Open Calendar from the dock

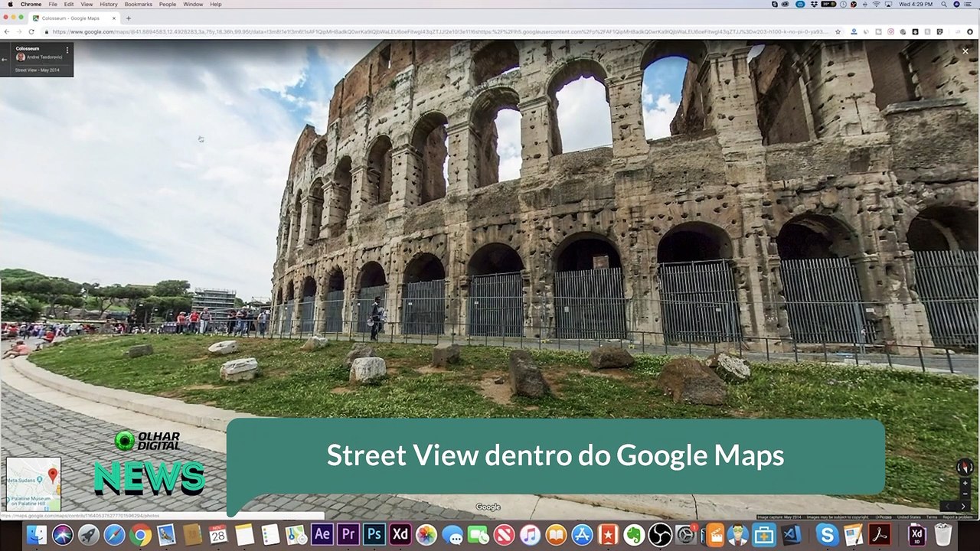pos(218,535)
